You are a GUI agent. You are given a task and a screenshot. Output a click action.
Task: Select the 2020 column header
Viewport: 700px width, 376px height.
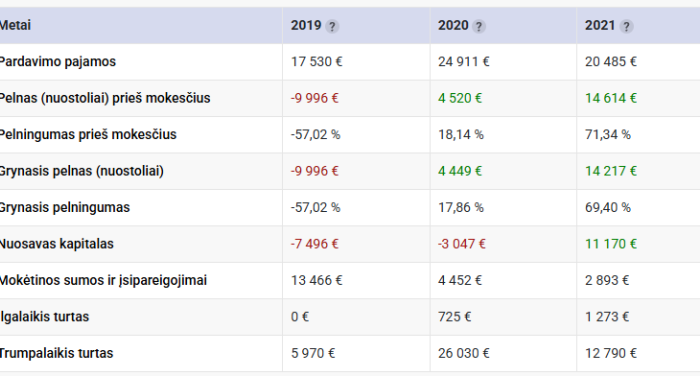(x=453, y=25)
